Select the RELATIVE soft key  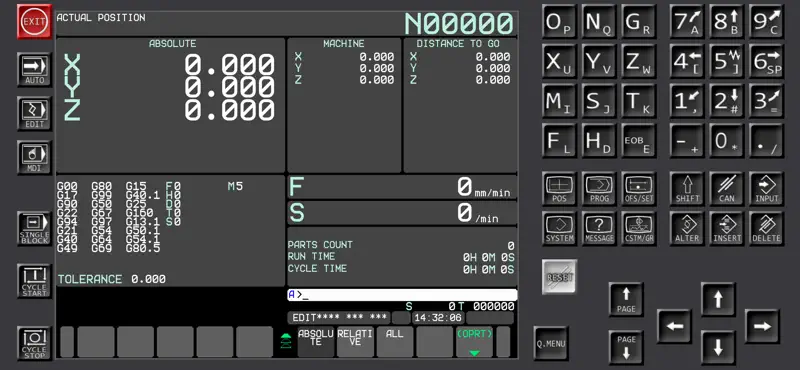(x=355, y=341)
